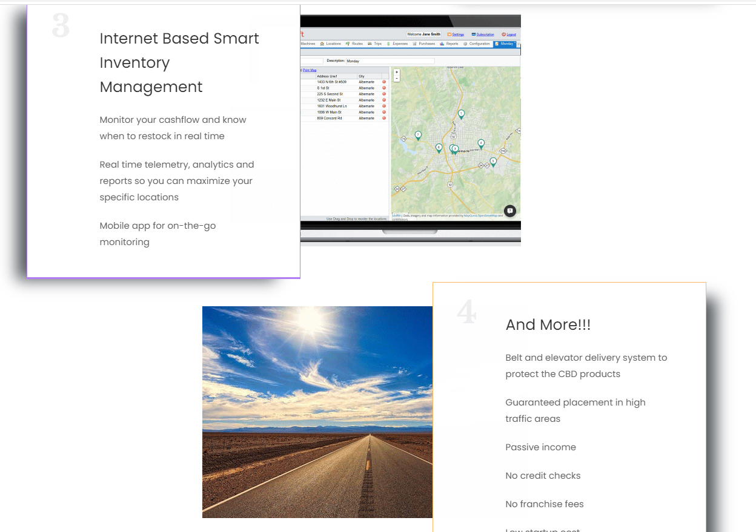Click the 'Belt and elevator delivery system' paragraph
Screen dimensions: 756x532
[x=586, y=366]
